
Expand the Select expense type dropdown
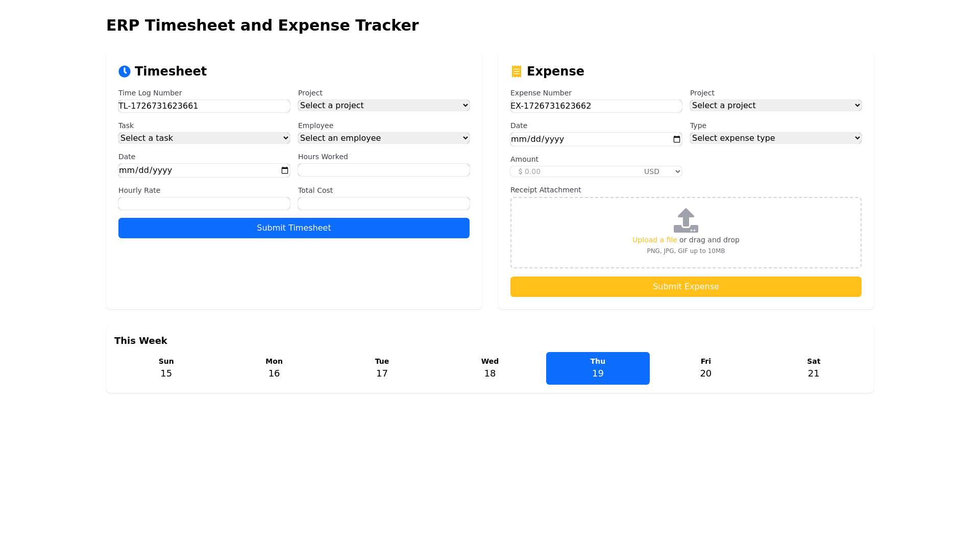pyautogui.click(x=775, y=138)
